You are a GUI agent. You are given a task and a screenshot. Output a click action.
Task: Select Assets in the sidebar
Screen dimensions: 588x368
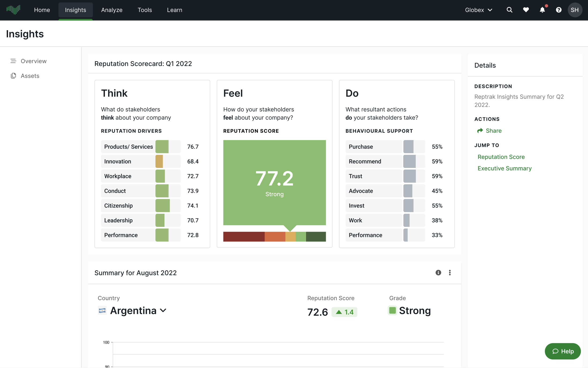(x=30, y=76)
